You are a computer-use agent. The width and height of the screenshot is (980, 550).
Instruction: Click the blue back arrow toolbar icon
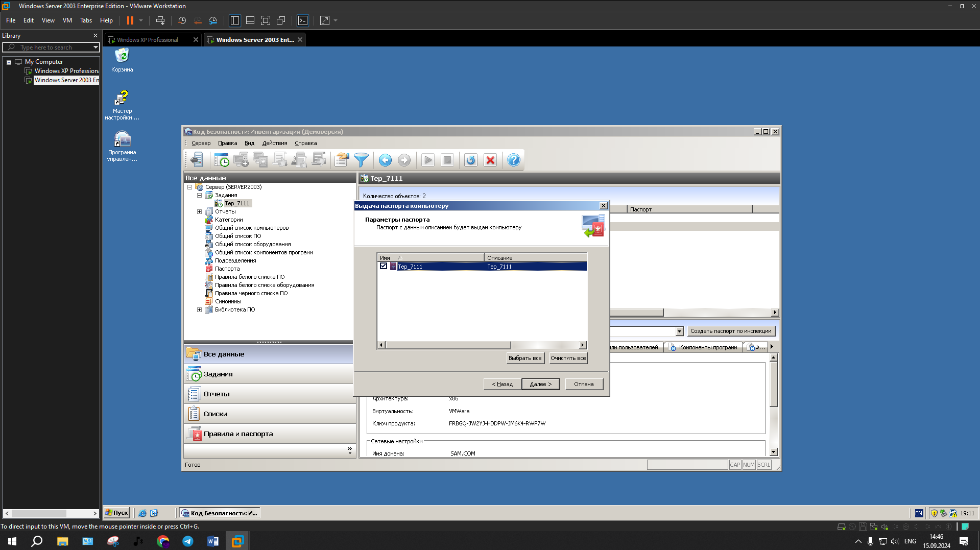385,160
